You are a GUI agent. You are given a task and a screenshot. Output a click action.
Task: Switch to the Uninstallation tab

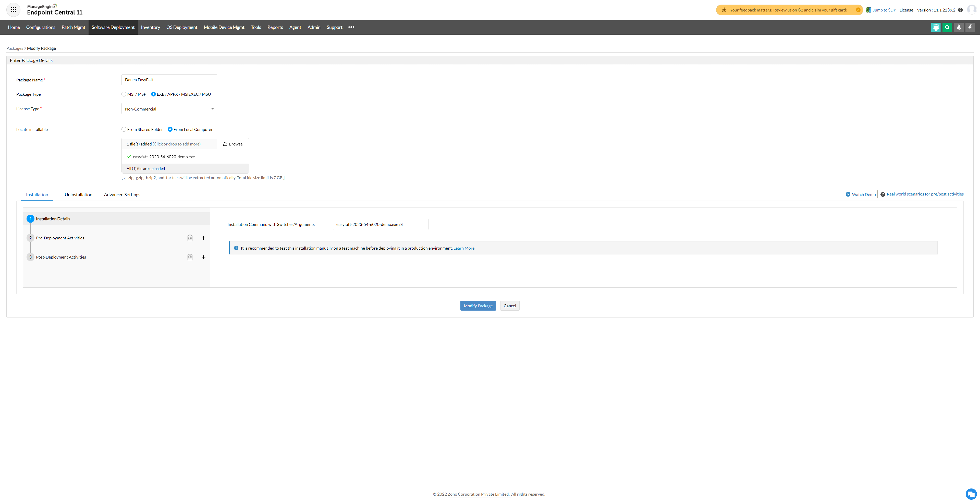click(x=78, y=195)
